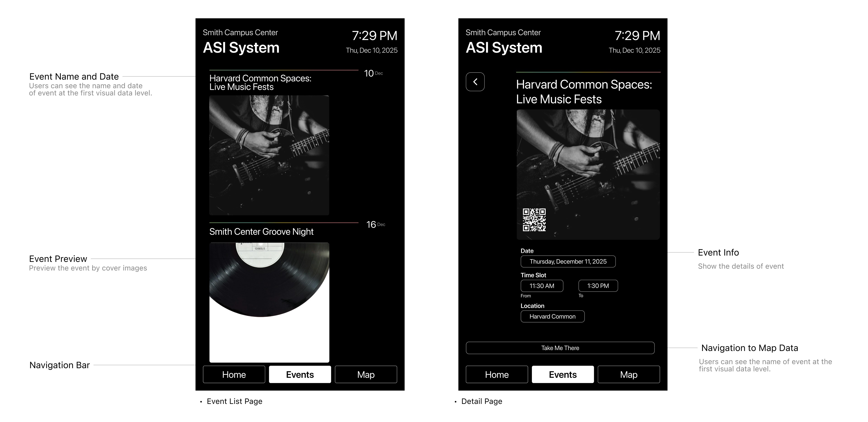
Task: Click the back arrow button on Detail Page
Action: click(x=475, y=82)
